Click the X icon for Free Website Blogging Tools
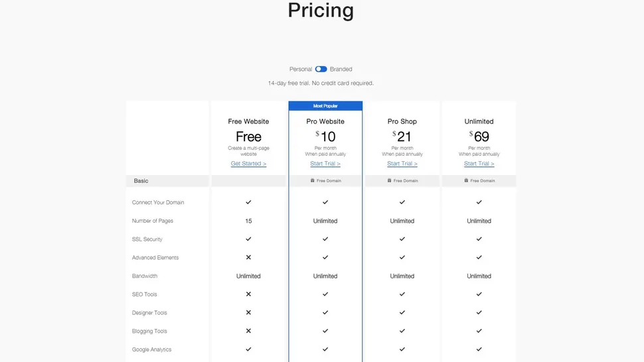The image size is (644, 362). [248, 331]
